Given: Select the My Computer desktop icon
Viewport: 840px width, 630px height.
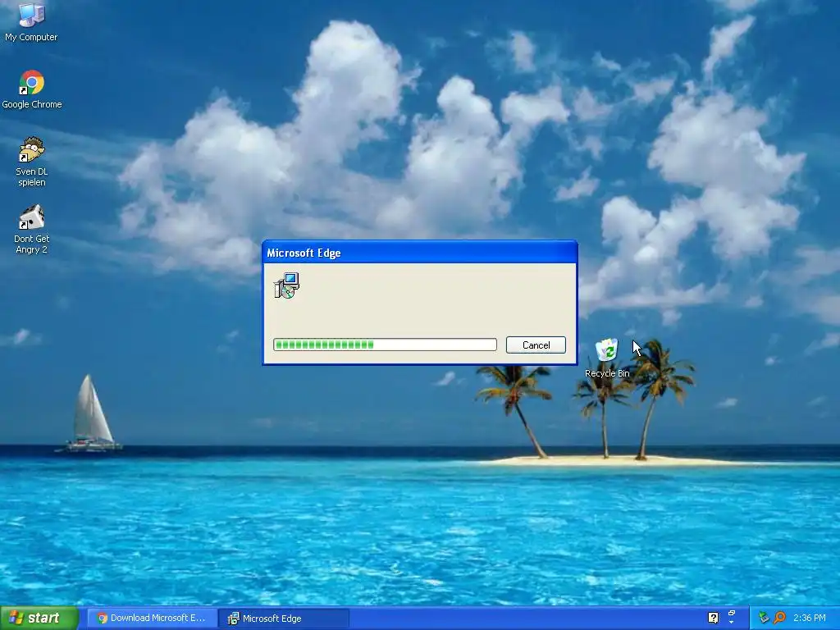Looking at the screenshot, I should coord(31,22).
